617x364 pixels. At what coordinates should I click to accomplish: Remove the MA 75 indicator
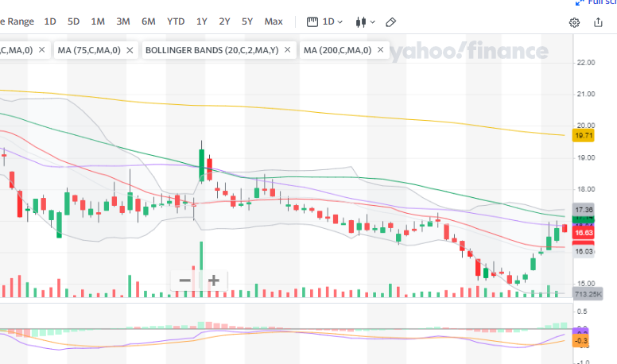coord(130,51)
